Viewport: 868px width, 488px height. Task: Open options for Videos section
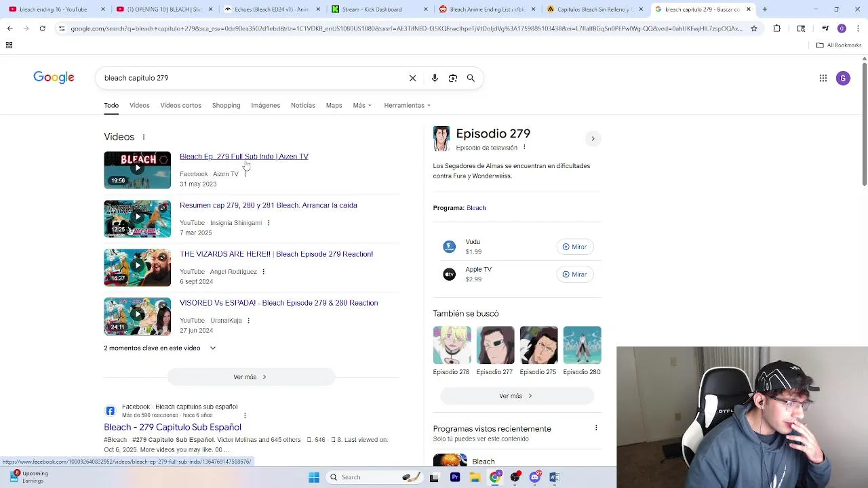click(143, 137)
